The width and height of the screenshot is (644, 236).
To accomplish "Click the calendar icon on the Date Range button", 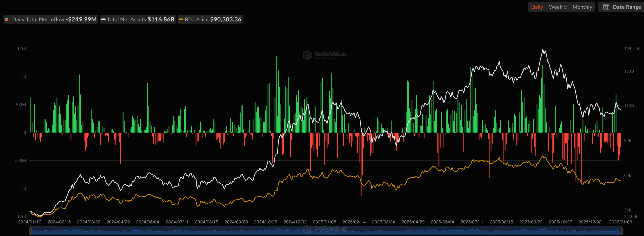I will pyautogui.click(x=607, y=7).
